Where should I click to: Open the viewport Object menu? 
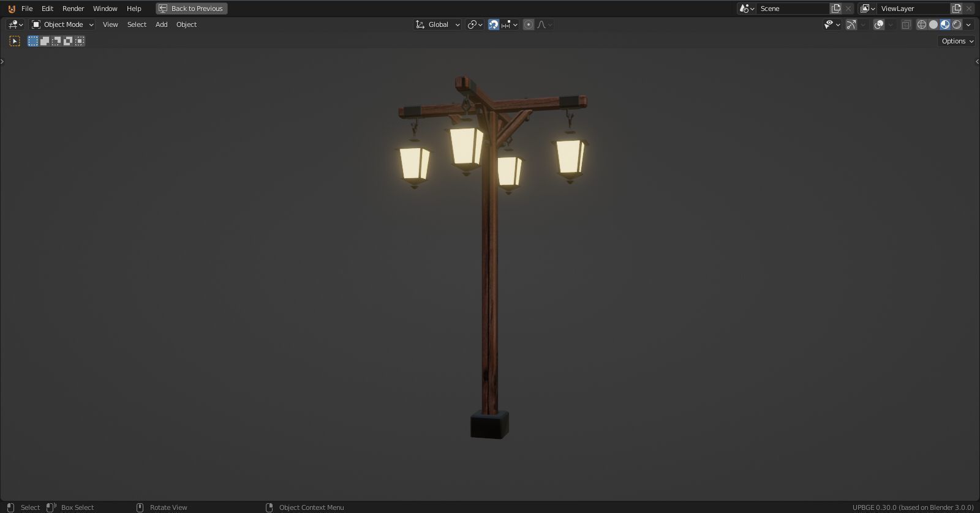[186, 24]
